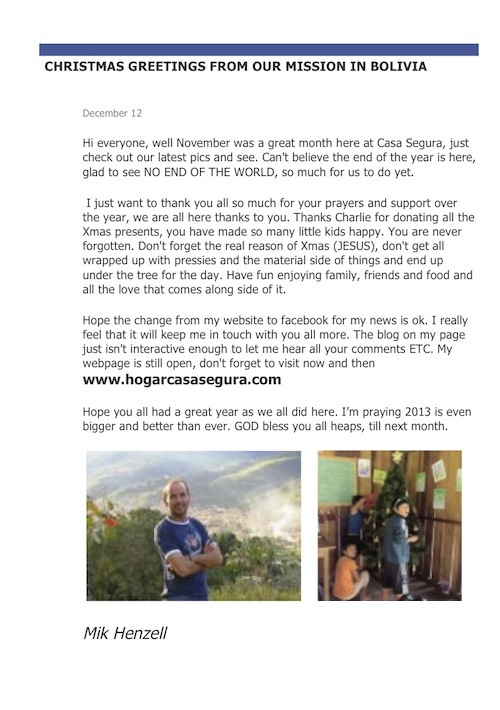Viewport: 500px width, 710px height.
Task: Click the mountains behind the man
Action: [195, 480]
